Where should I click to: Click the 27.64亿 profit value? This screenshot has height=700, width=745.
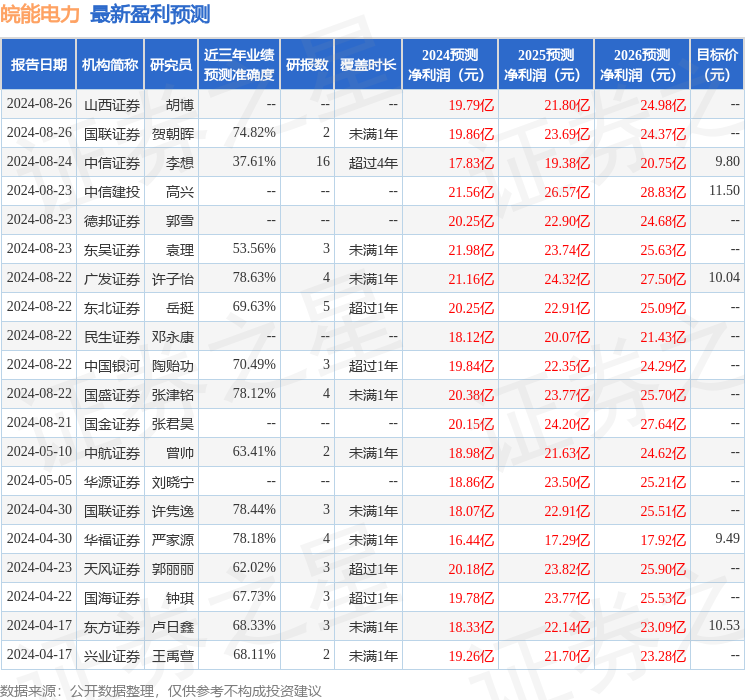[663, 424]
